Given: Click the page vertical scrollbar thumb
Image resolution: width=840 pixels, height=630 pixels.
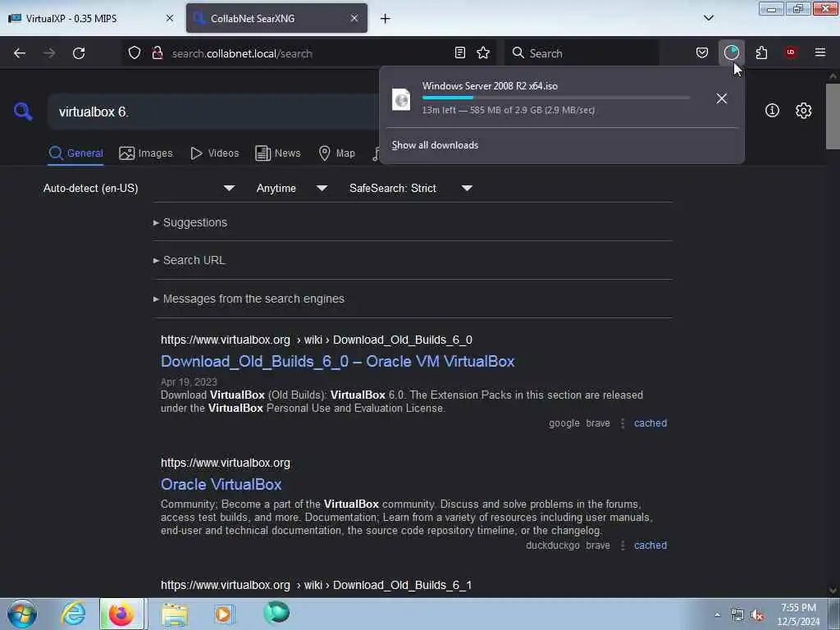Looking at the screenshot, I should pos(833,116).
